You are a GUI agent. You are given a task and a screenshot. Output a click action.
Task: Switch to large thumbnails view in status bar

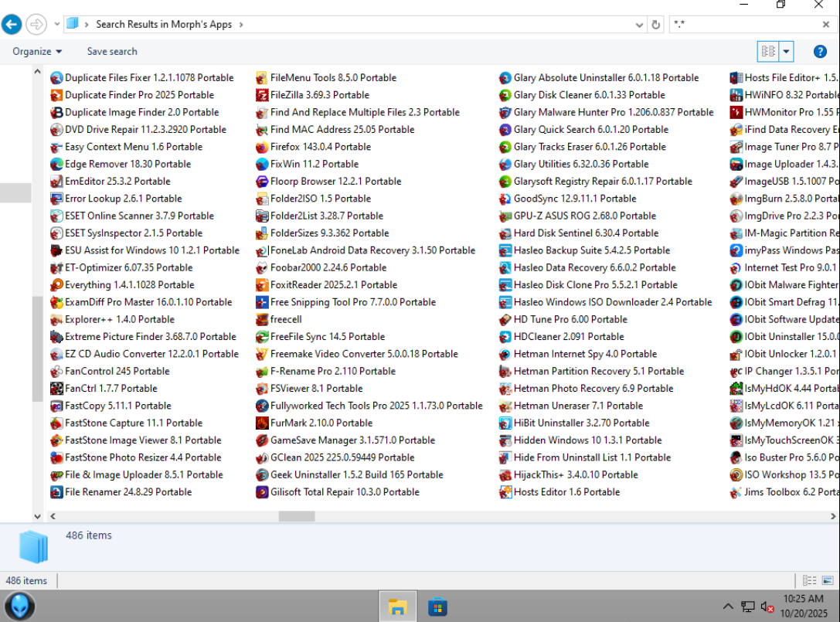pyautogui.click(x=828, y=580)
